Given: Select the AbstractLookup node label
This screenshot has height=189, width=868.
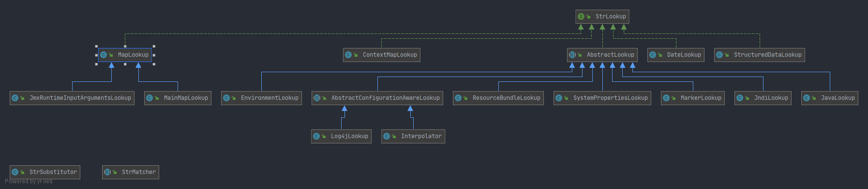Looking at the screenshot, I should 611,55.
